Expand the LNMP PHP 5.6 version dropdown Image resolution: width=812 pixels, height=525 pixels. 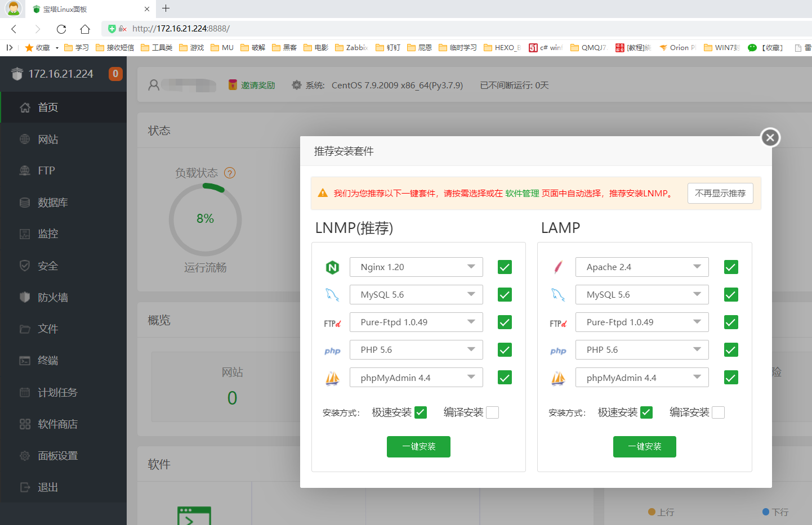(416, 350)
